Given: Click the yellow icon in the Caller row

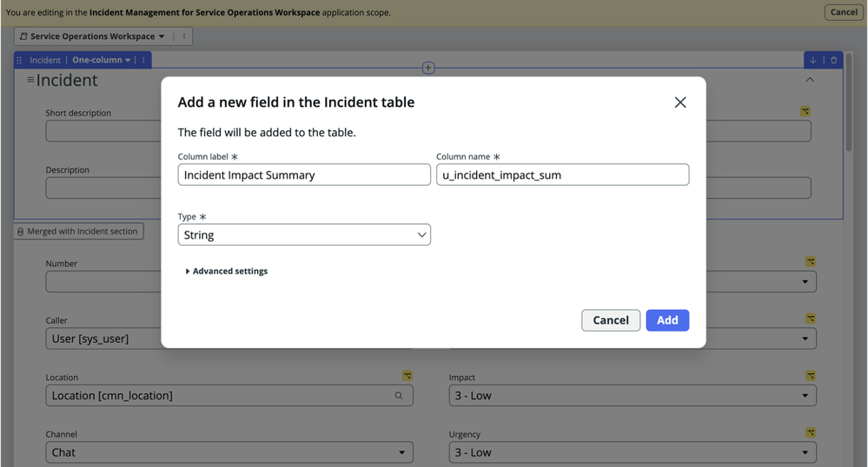Looking at the screenshot, I should click(811, 319).
